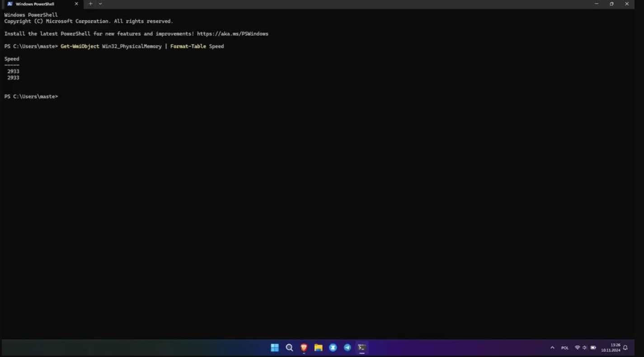Close the Terminal window

click(627, 4)
